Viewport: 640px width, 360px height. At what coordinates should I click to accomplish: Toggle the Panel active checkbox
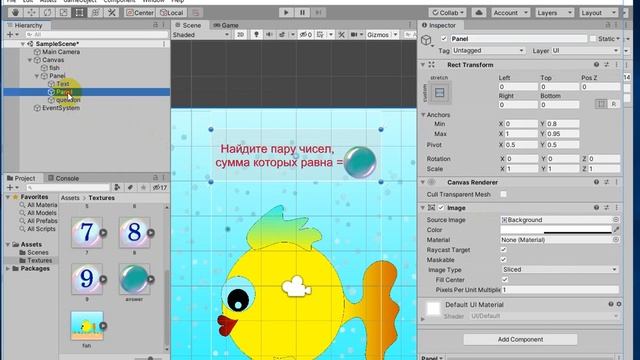(444, 39)
